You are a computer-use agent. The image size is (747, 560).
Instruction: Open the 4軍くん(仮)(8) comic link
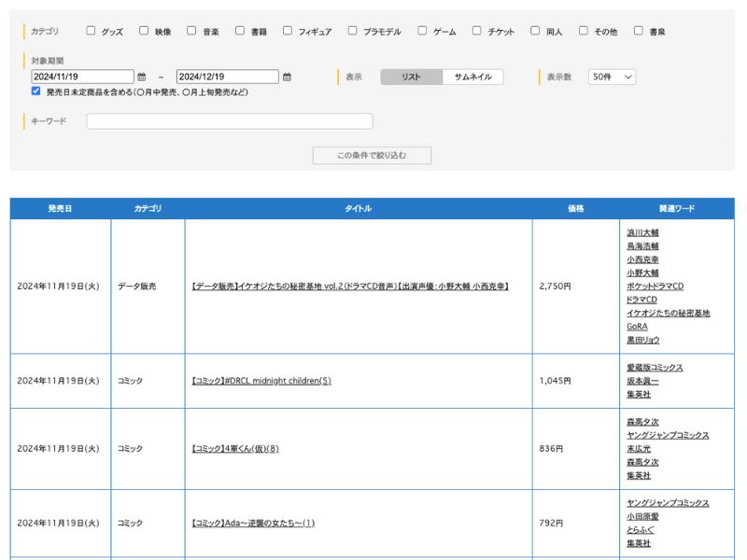[235, 449]
